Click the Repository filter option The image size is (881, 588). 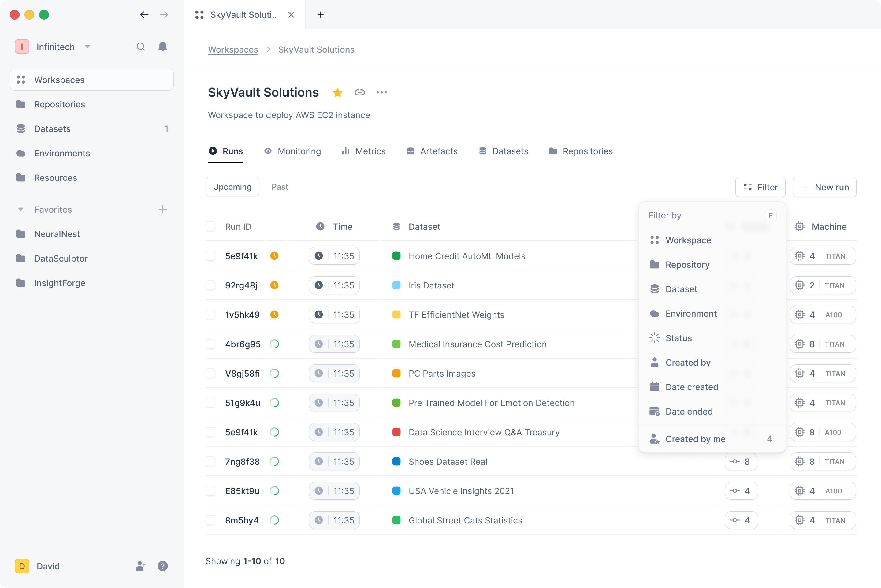tap(712, 264)
